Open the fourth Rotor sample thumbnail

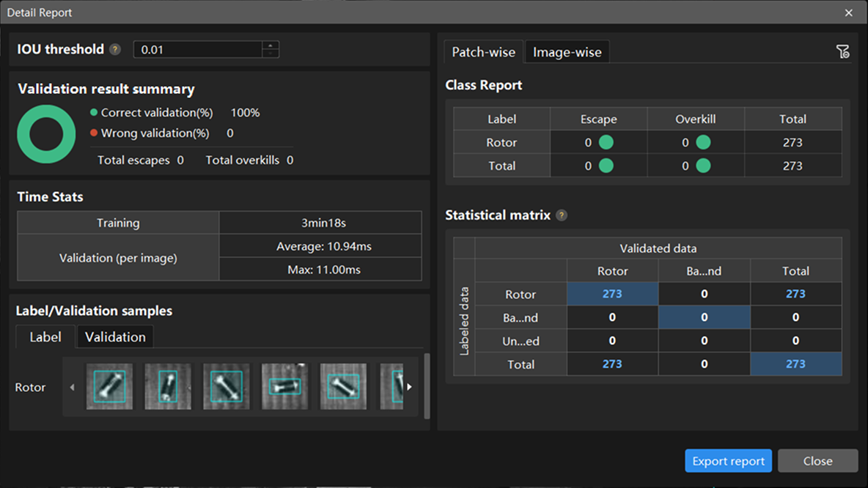pos(284,387)
